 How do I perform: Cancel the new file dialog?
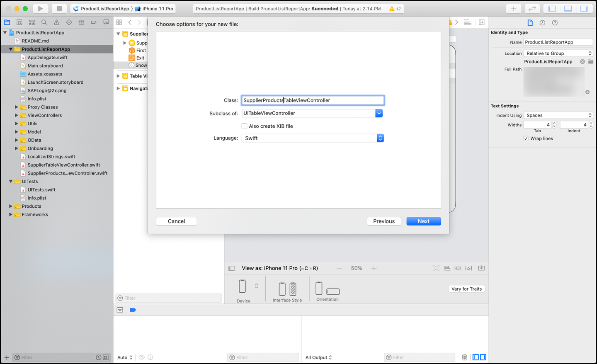tap(177, 221)
